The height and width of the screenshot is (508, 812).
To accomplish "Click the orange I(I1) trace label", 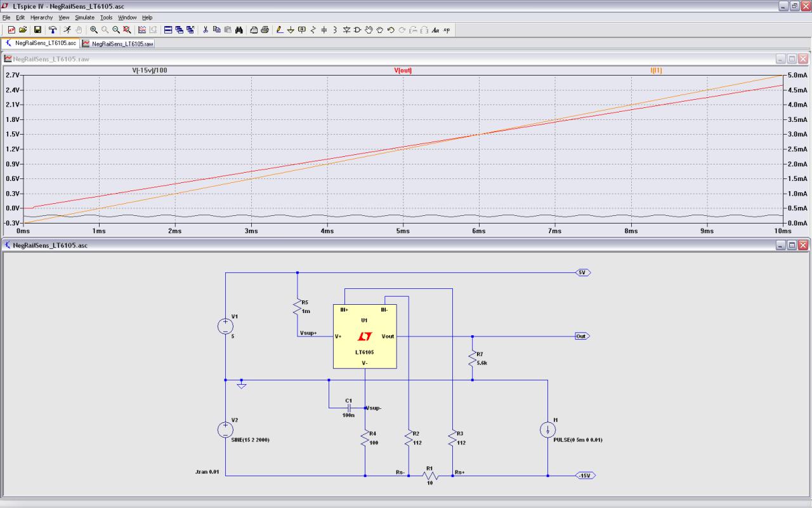I will point(656,70).
